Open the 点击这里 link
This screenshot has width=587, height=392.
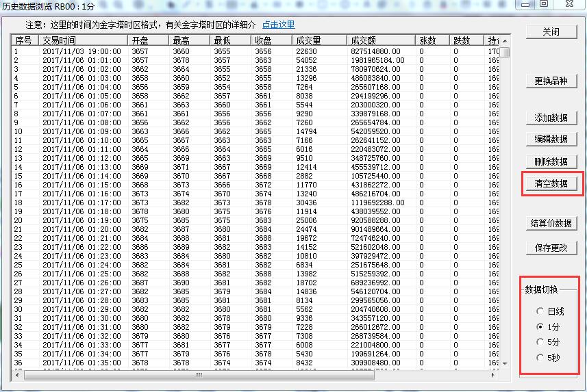(278, 25)
